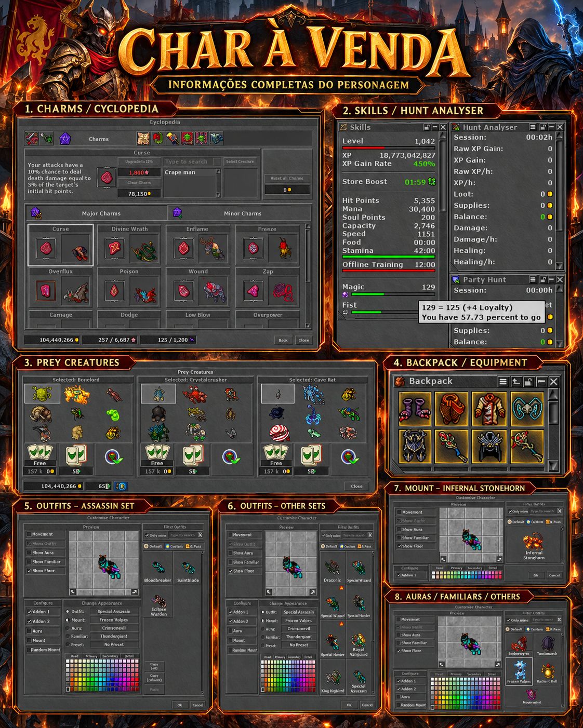
Task: Select the Zap charm rune
Action: (253, 291)
